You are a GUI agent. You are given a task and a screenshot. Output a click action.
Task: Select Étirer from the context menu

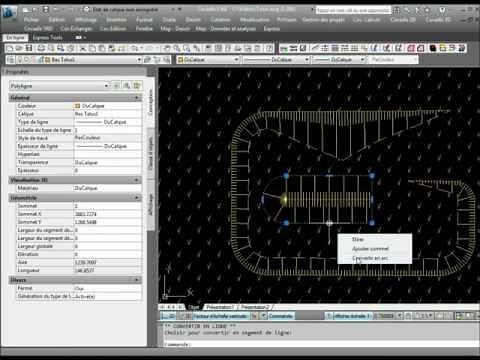[358, 239]
